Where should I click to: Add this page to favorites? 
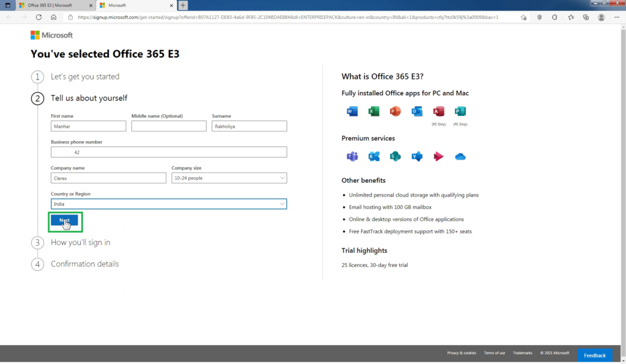[523, 17]
